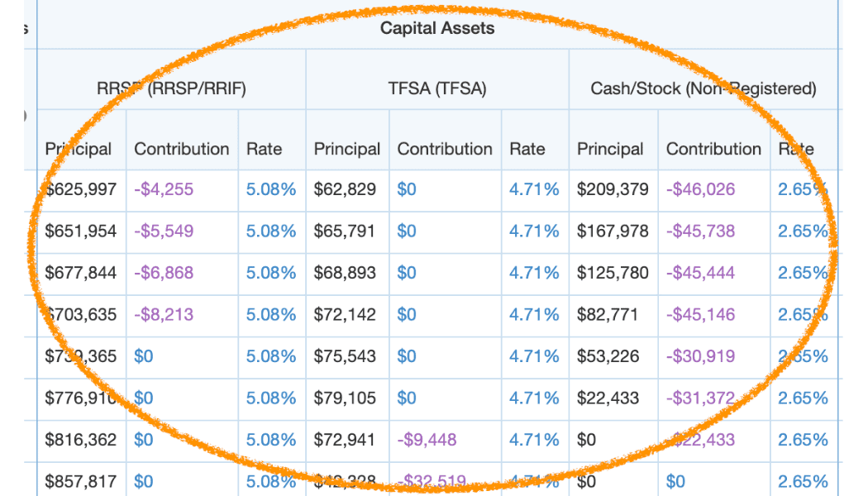Select the non-registered contribution -$45,738
This screenshot has width=868, height=496.
(700, 231)
